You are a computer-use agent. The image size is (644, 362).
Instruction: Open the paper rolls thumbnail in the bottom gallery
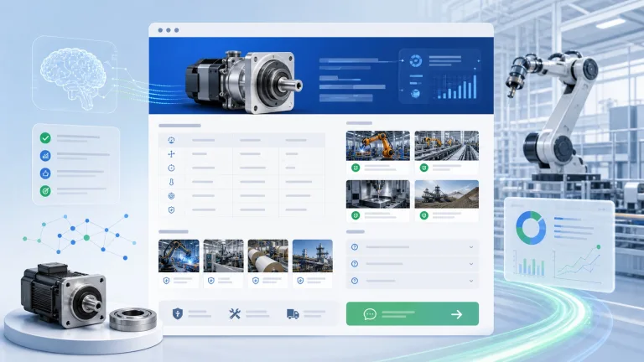(x=267, y=256)
